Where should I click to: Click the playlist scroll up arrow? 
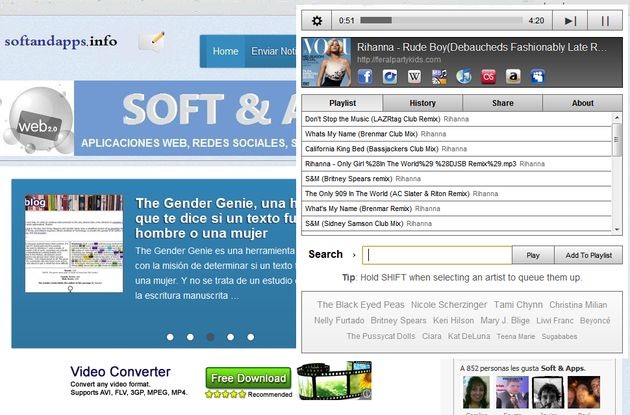pyautogui.click(x=617, y=117)
